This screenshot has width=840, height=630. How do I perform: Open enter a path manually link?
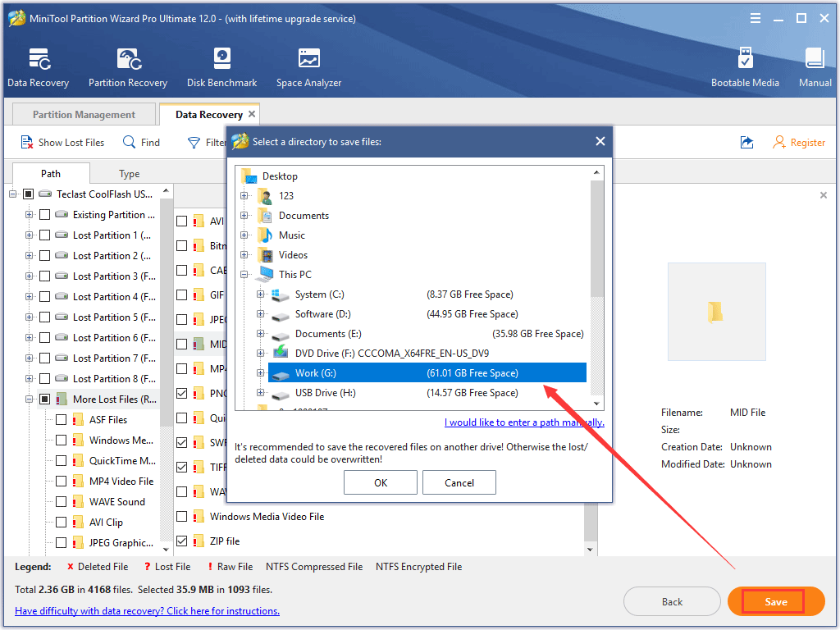524,422
